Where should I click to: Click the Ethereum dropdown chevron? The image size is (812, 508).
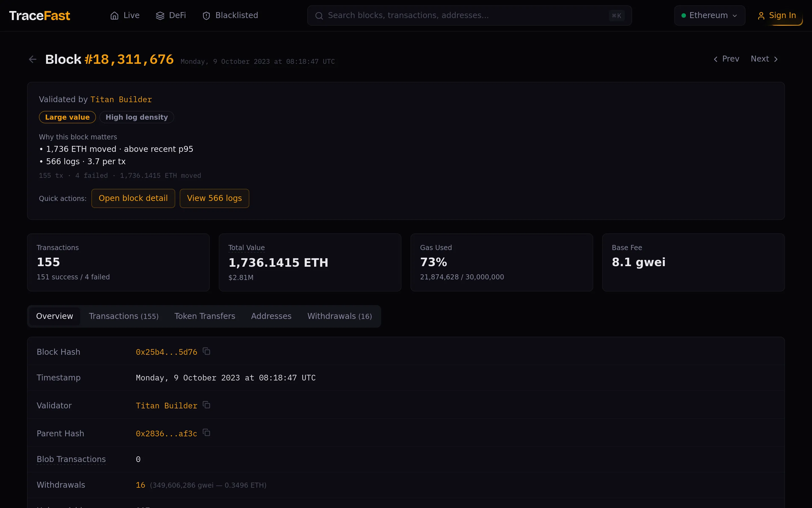[x=735, y=16]
